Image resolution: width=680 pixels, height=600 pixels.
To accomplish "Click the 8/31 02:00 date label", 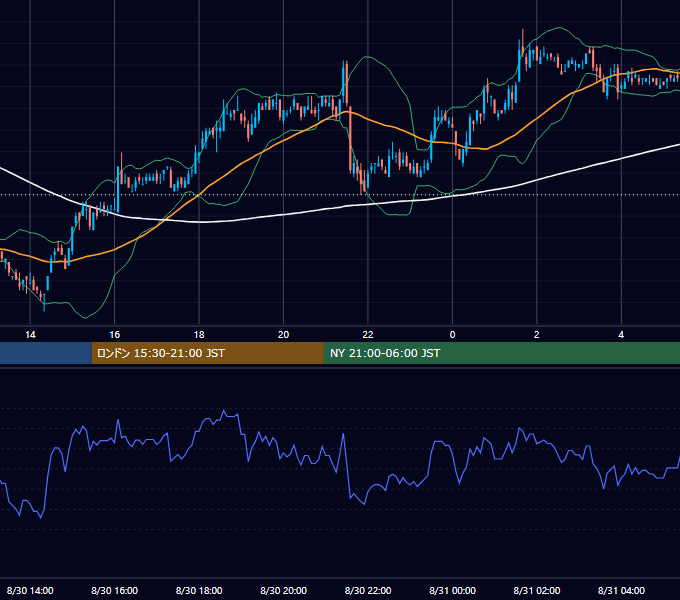I will click(536, 590).
